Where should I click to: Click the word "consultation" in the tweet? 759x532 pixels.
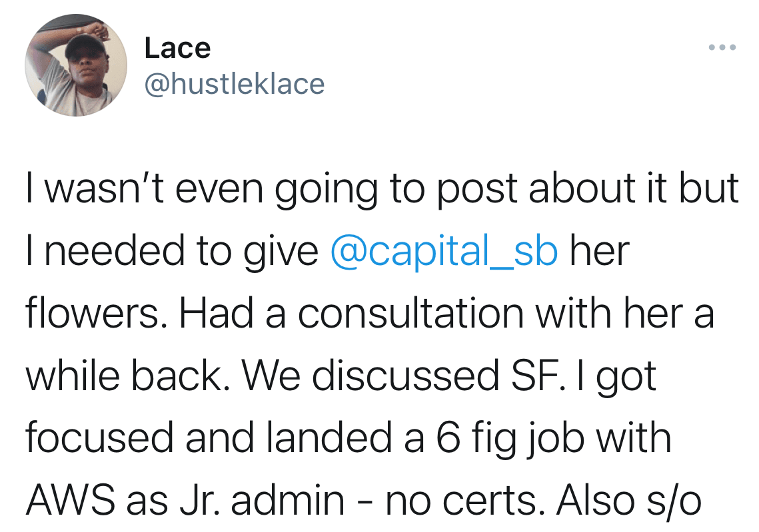(x=410, y=313)
